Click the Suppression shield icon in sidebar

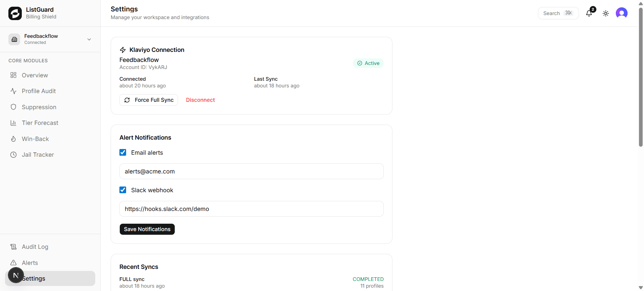point(13,107)
